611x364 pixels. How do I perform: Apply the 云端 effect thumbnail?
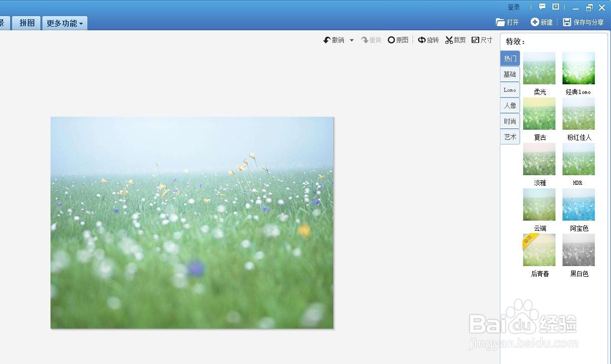click(539, 204)
